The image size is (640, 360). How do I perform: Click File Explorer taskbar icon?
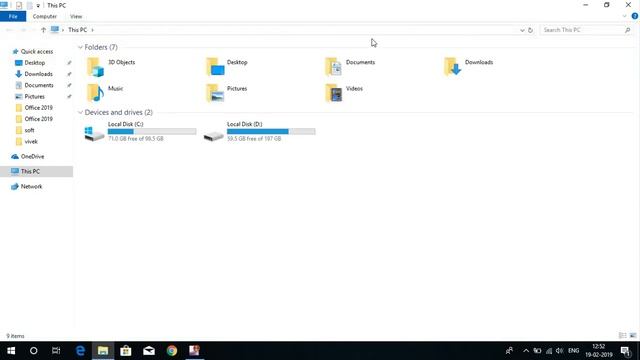pyautogui.click(x=103, y=351)
